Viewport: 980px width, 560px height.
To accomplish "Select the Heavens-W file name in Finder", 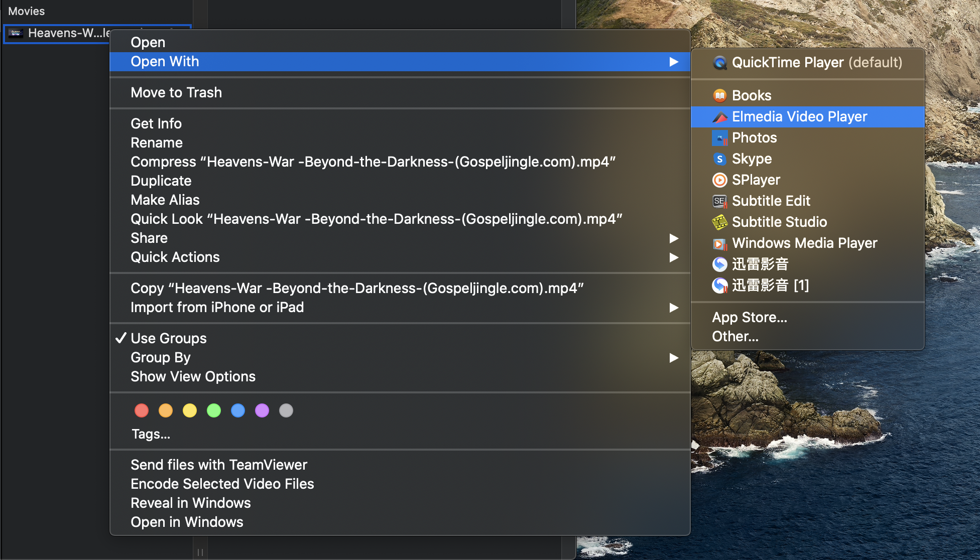I will (69, 33).
